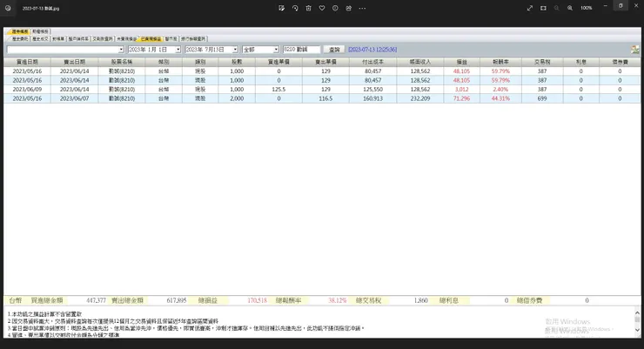Select sell date cell 2023/06/07
This screenshot has width=644, height=349.
tap(74, 98)
